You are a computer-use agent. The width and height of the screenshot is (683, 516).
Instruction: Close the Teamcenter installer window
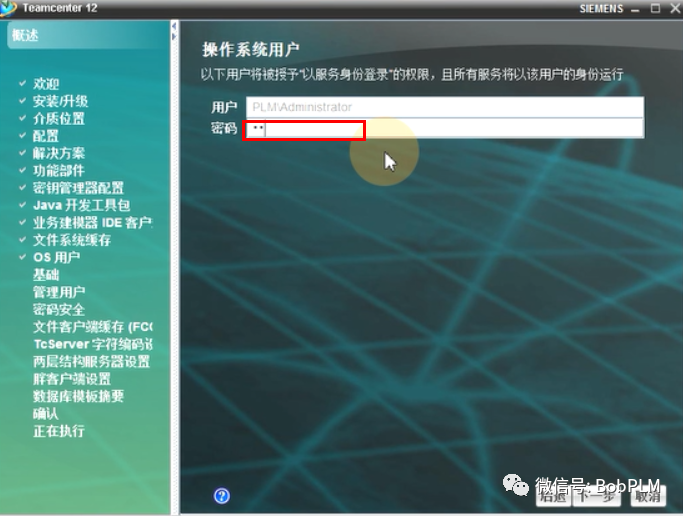(x=675, y=8)
